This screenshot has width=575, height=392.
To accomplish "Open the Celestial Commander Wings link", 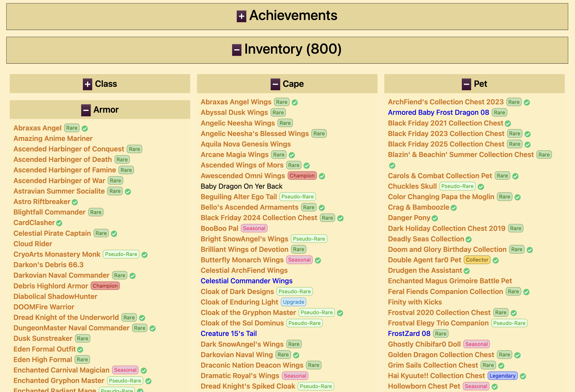I will click(247, 281).
